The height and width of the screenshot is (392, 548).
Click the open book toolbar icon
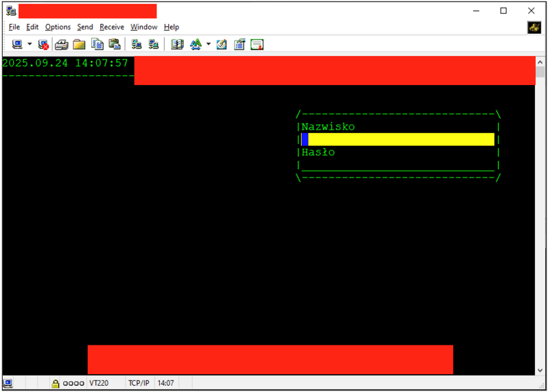(x=177, y=45)
